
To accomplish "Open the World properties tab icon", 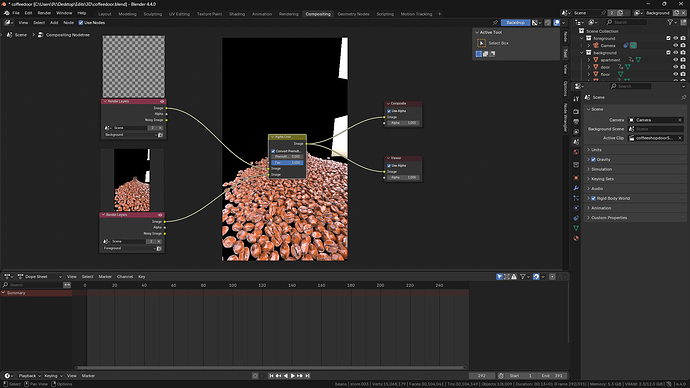I will 576,152.
